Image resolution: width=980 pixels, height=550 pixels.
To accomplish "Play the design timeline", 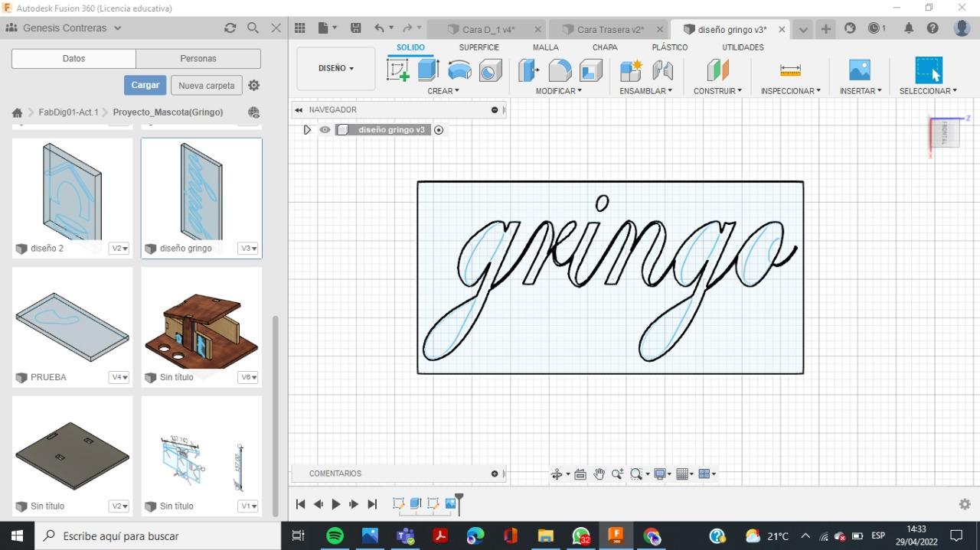I will click(x=336, y=504).
